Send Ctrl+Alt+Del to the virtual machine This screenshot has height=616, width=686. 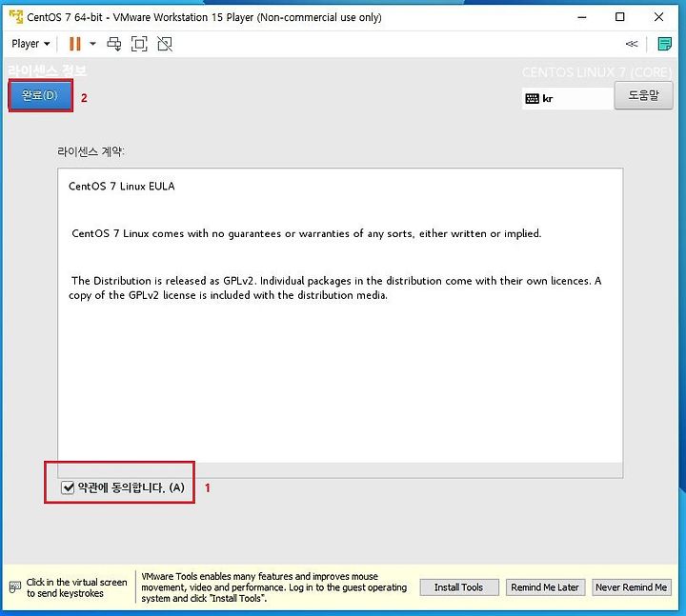click(114, 44)
